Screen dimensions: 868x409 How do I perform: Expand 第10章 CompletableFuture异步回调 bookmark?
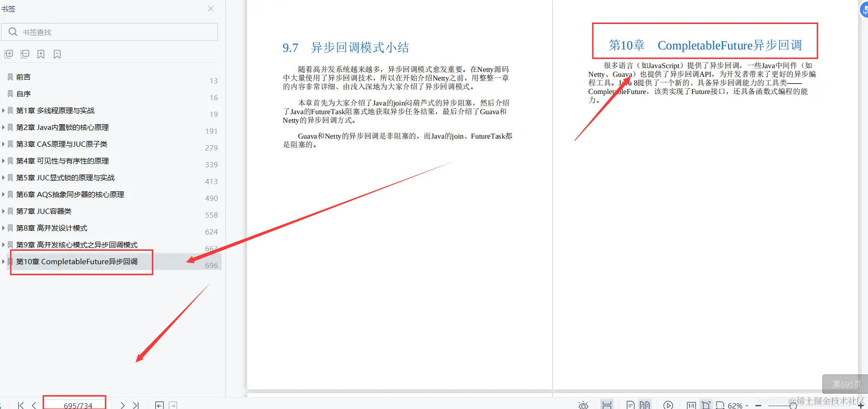pyautogui.click(x=3, y=261)
